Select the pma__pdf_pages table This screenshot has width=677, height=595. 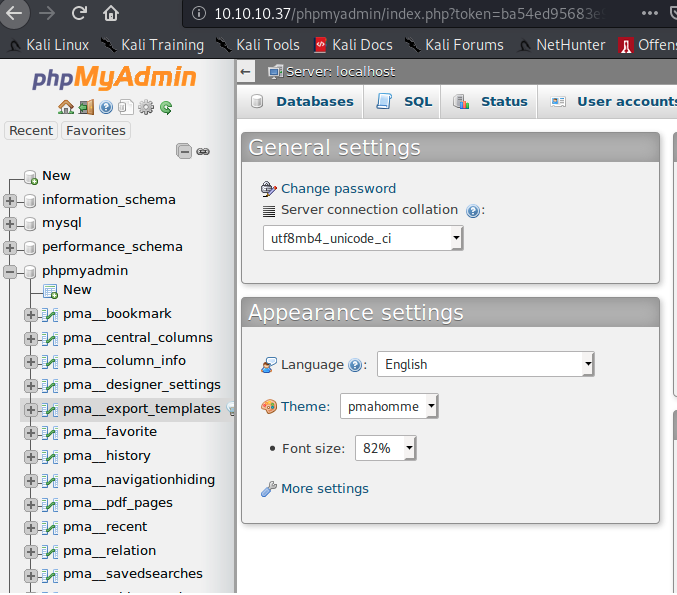point(118,503)
